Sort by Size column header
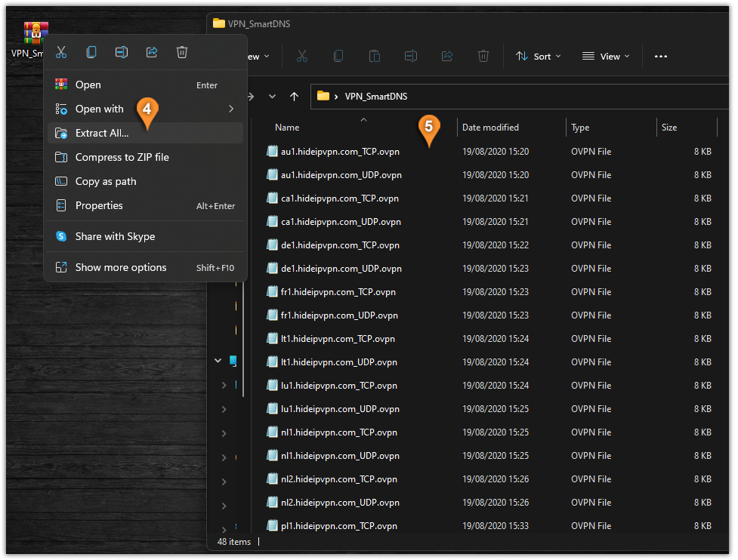This screenshot has width=738, height=560. (x=669, y=128)
